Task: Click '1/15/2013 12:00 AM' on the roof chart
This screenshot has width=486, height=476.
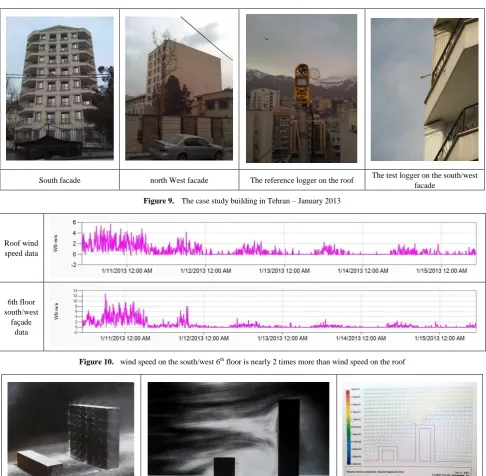Action: click(x=442, y=271)
